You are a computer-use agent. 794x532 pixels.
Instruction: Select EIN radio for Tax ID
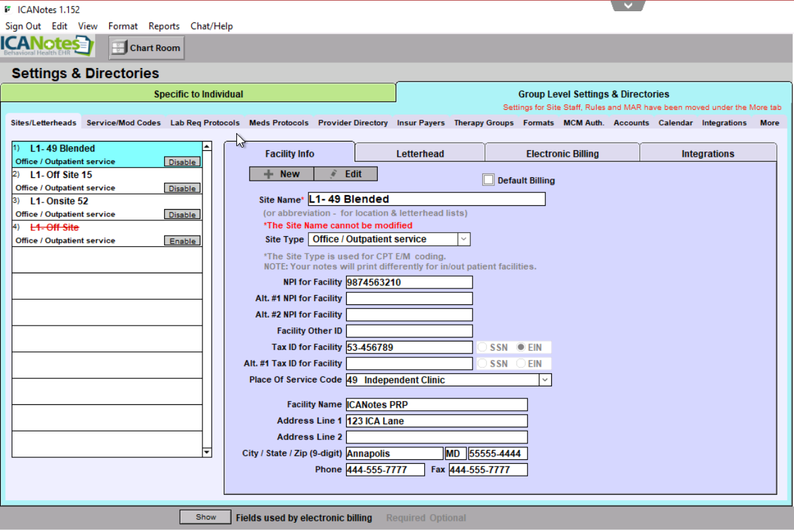click(521, 347)
